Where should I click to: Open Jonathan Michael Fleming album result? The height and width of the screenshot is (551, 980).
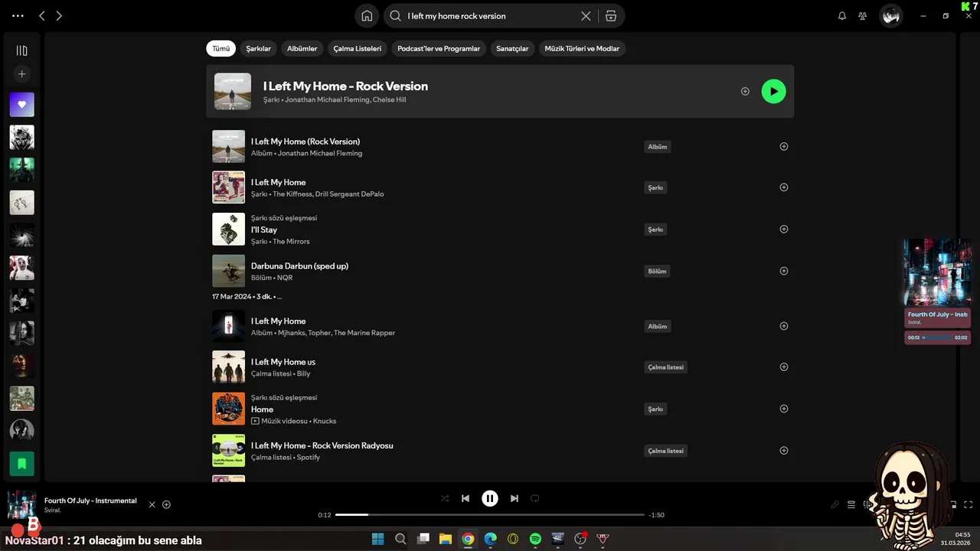[x=499, y=146]
